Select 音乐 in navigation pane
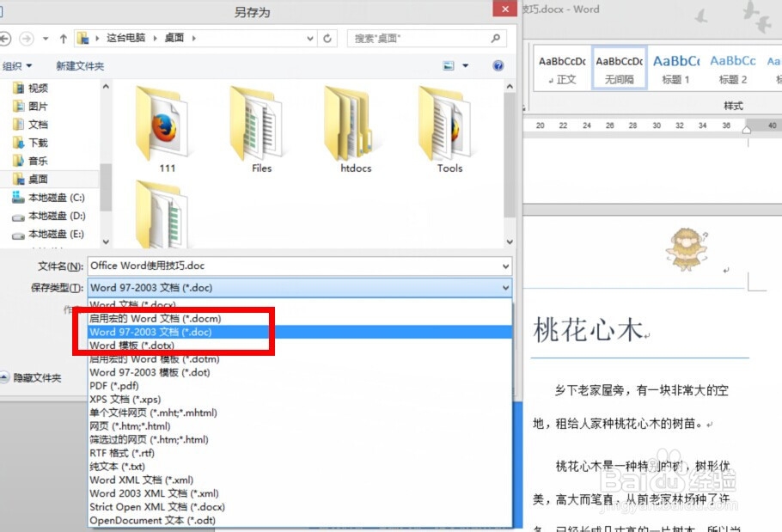The width and height of the screenshot is (782, 532). pyautogui.click(x=31, y=161)
